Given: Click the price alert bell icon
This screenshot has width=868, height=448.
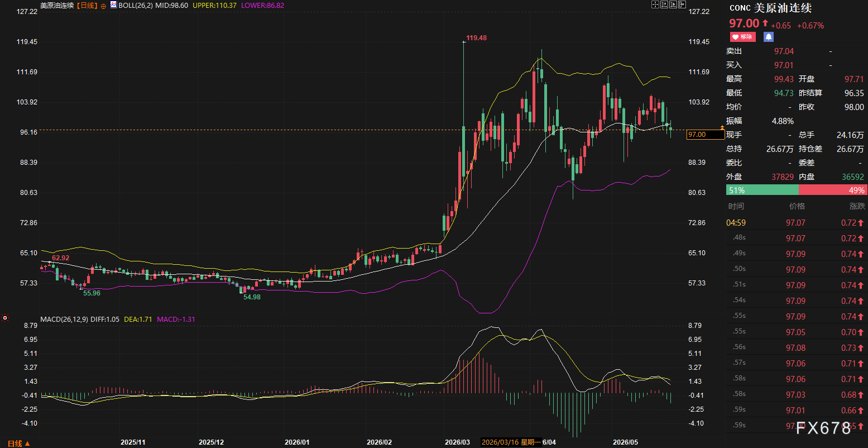Looking at the screenshot, I should [769, 37].
